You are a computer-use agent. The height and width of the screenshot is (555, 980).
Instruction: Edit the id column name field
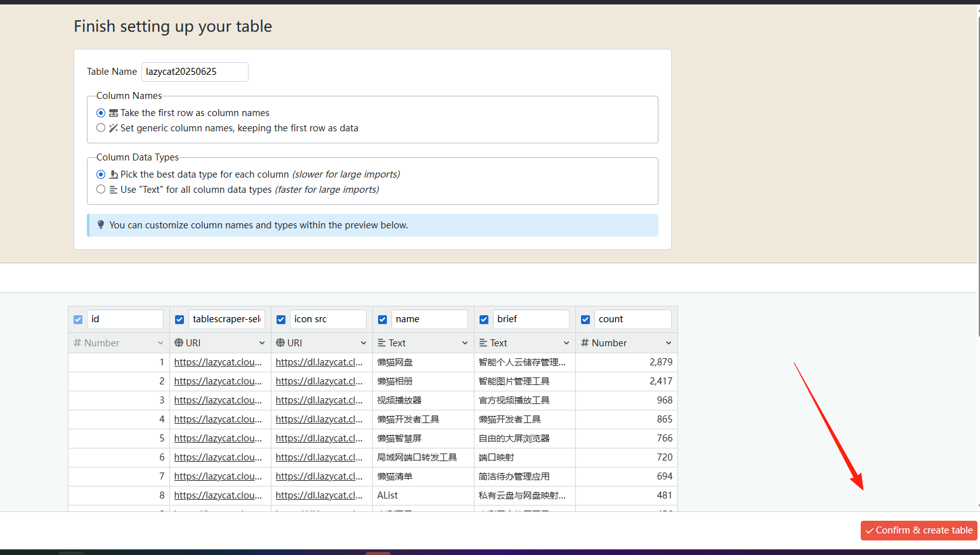coord(125,319)
